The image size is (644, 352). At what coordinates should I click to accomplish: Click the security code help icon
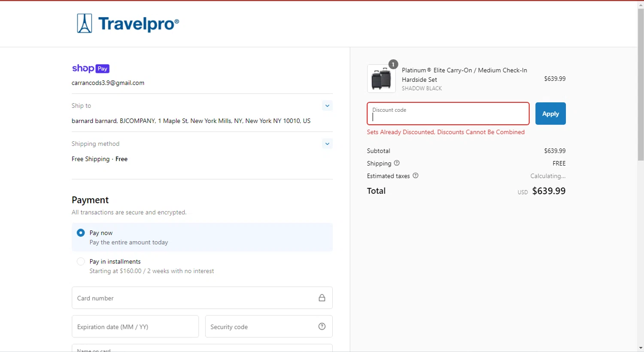click(x=322, y=327)
